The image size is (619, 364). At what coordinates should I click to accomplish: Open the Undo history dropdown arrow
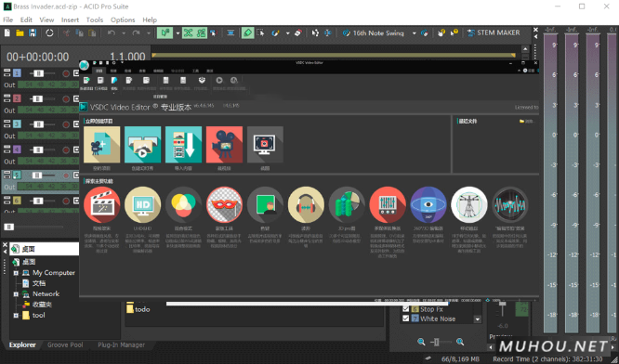tap(124, 33)
